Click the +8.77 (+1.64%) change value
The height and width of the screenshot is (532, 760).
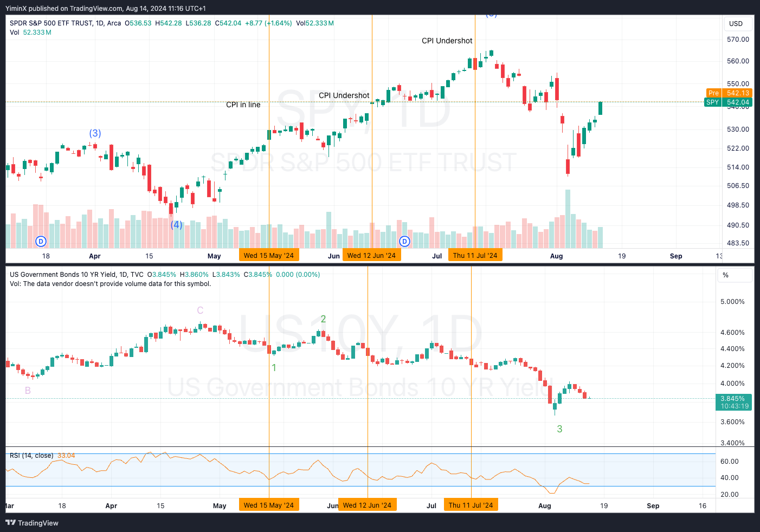point(268,23)
